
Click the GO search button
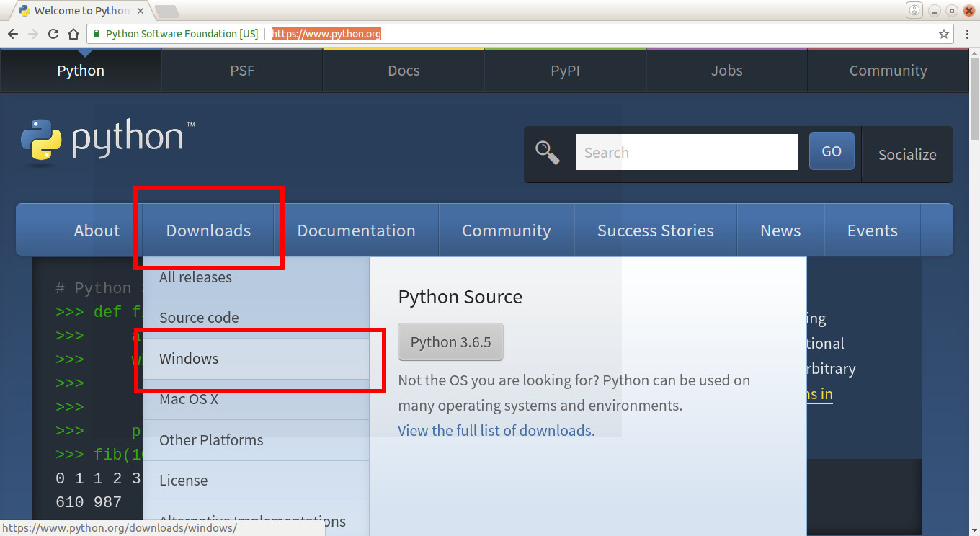point(832,151)
